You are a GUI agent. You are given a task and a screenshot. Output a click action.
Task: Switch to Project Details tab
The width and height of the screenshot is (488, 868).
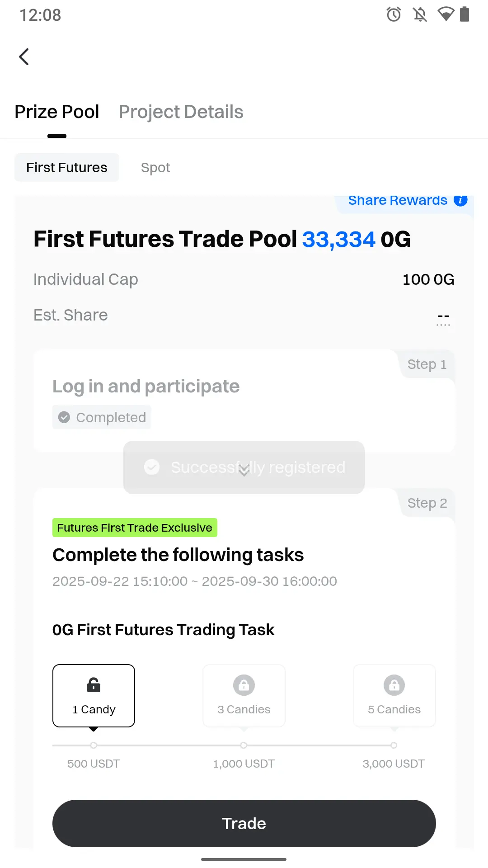point(181,112)
